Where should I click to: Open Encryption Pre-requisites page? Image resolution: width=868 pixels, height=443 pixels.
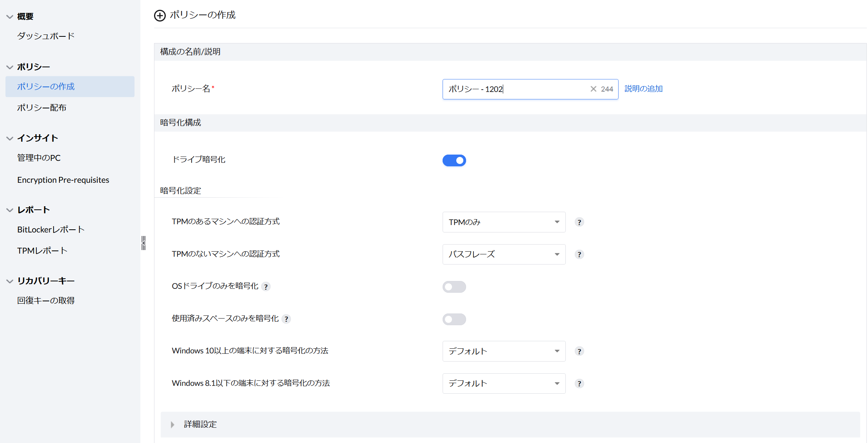click(x=63, y=180)
